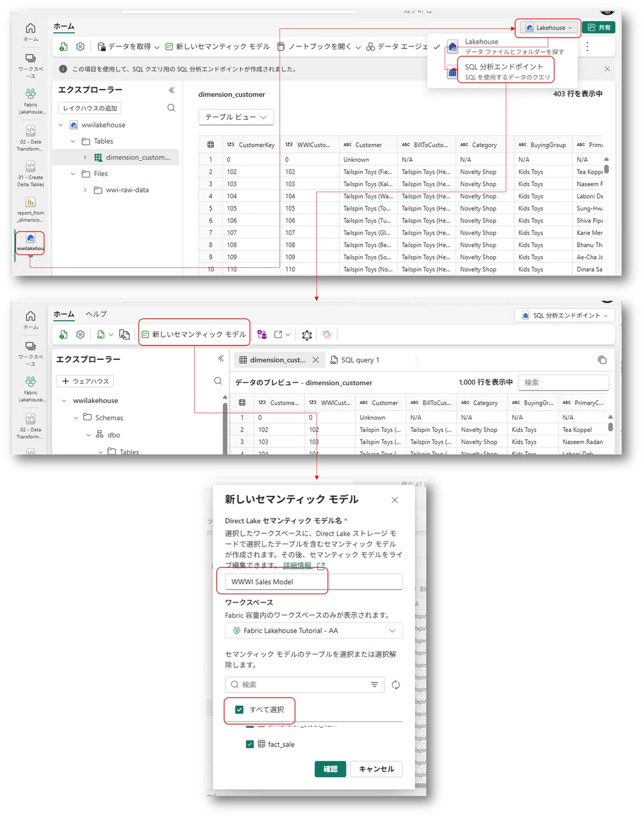Confirm the dialog with the 確認 button

click(330, 769)
